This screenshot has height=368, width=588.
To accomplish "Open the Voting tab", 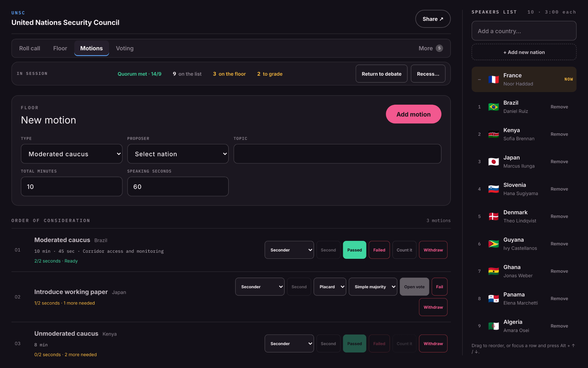I will (125, 48).
